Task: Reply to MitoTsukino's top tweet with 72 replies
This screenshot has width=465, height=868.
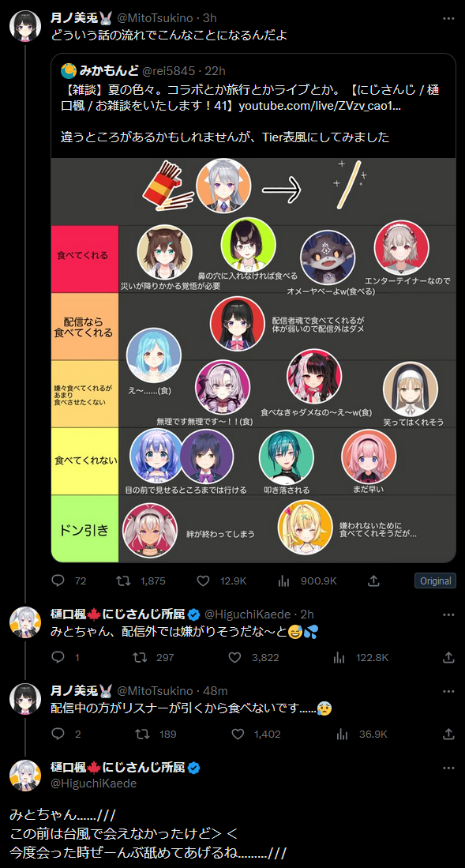Action: [x=58, y=581]
